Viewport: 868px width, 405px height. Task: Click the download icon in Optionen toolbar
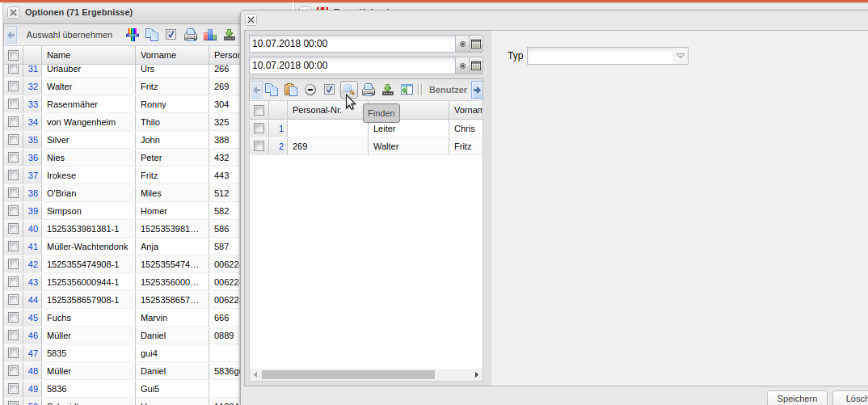[230, 35]
